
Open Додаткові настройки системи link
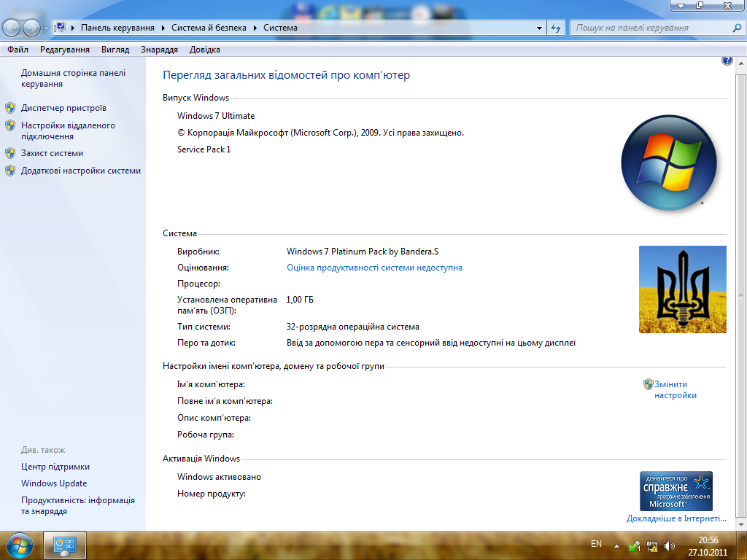(81, 171)
